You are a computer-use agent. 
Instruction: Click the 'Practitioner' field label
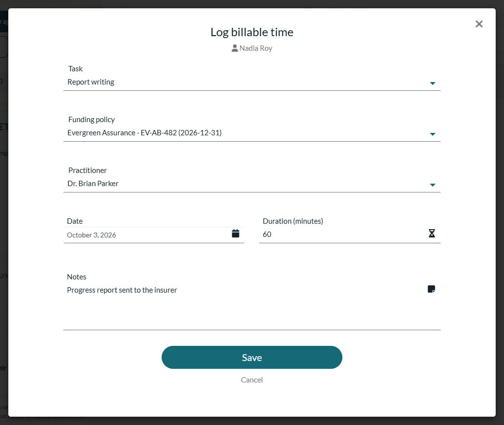tap(87, 170)
